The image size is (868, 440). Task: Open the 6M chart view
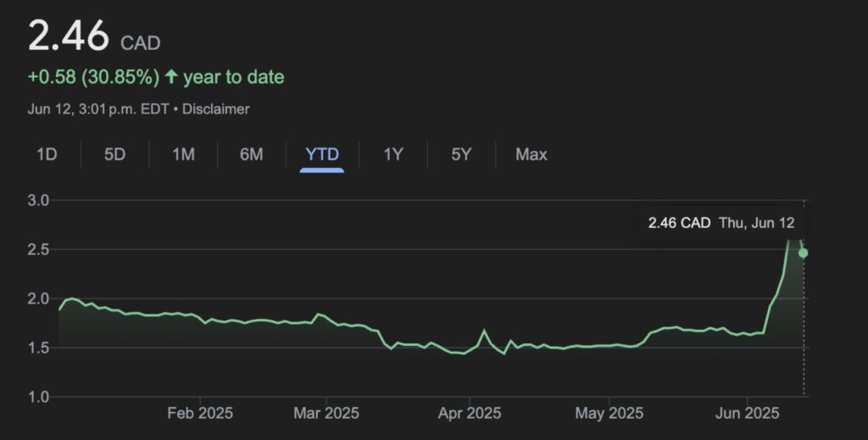(251, 153)
